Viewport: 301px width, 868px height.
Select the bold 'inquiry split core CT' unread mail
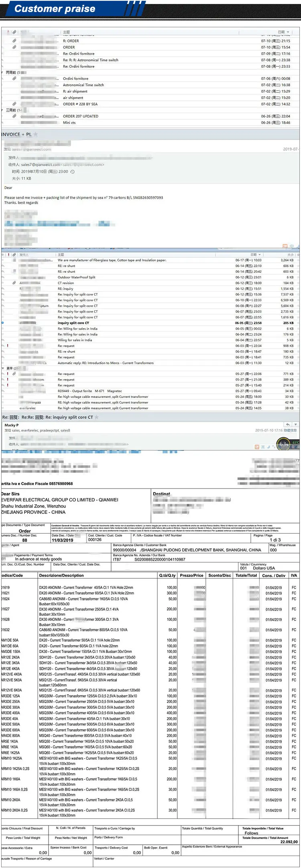click(x=73, y=322)
